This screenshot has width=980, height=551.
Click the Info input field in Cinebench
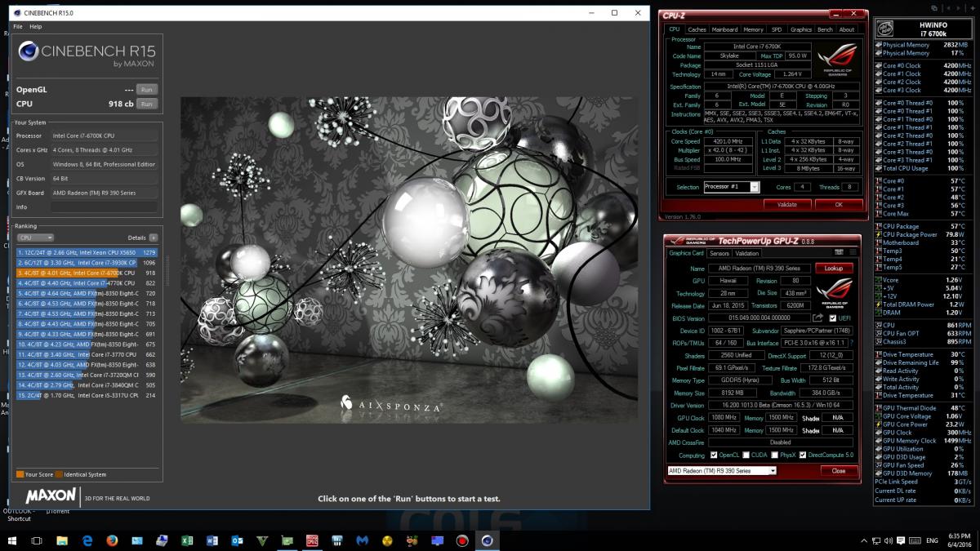105,207
